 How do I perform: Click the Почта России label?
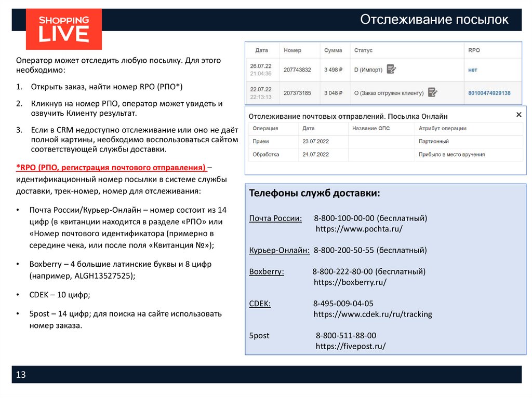(275, 218)
